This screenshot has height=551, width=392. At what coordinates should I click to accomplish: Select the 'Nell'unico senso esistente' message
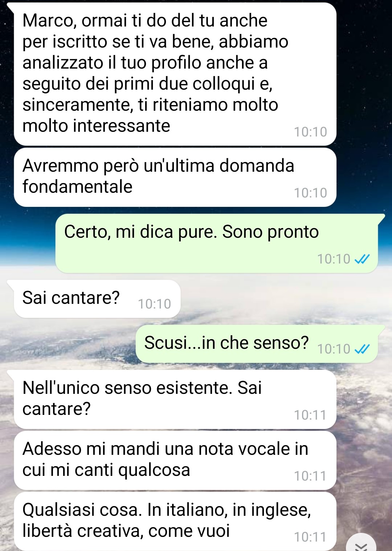click(x=175, y=400)
